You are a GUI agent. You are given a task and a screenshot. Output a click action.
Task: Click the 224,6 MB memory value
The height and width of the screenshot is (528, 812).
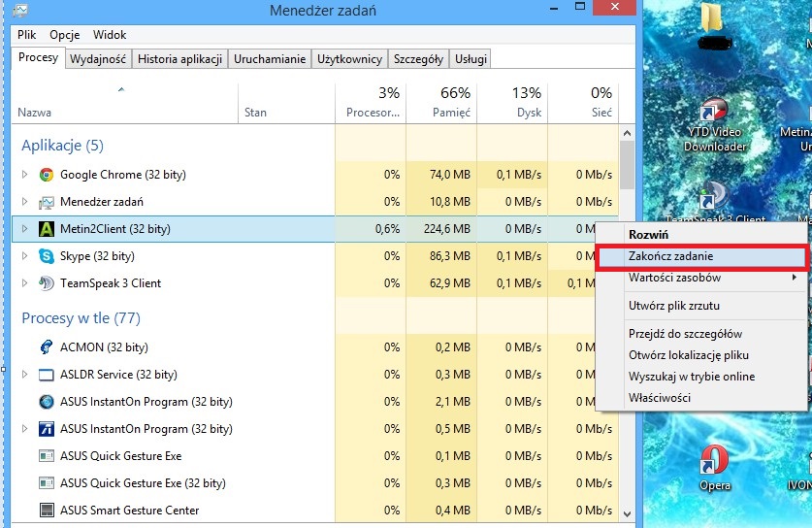[447, 229]
